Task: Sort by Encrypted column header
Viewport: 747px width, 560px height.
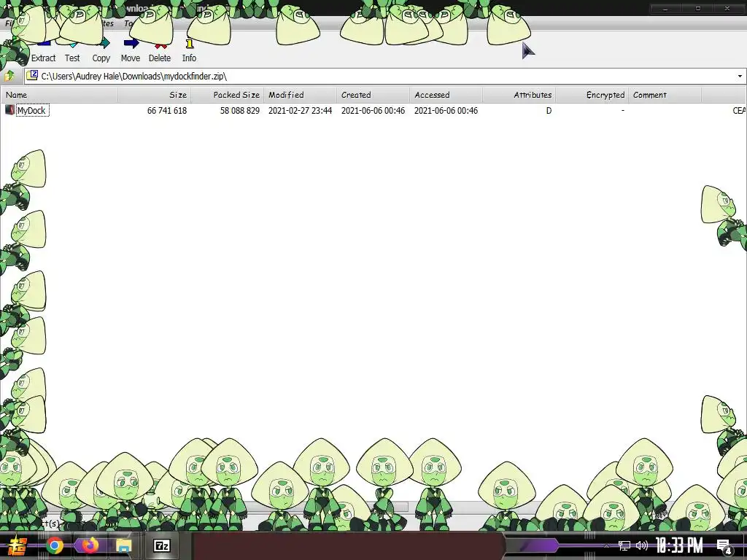Action: click(x=592, y=95)
